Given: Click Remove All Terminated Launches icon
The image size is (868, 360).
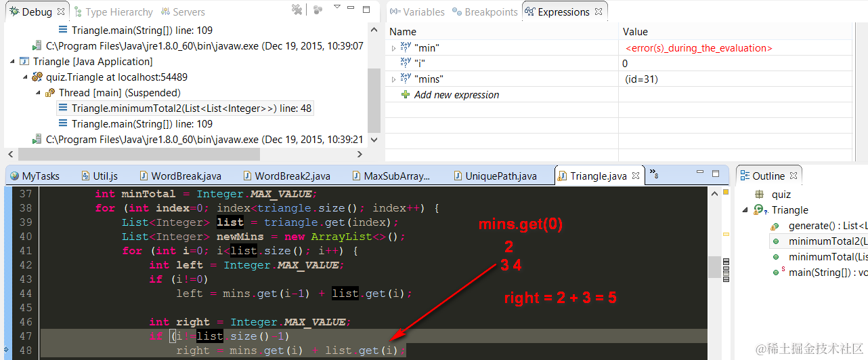Looking at the screenshot, I should pyautogui.click(x=297, y=9).
